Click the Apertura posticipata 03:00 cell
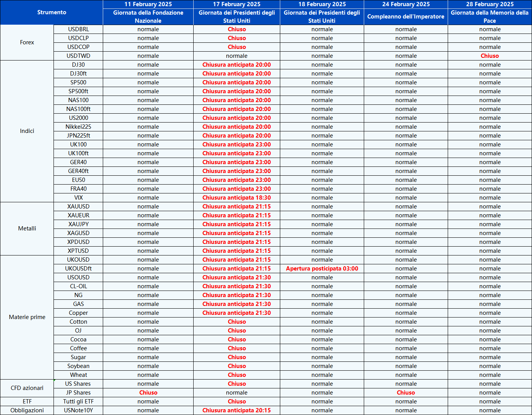The height and width of the screenshot is (415, 532). [x=322, y=269]
